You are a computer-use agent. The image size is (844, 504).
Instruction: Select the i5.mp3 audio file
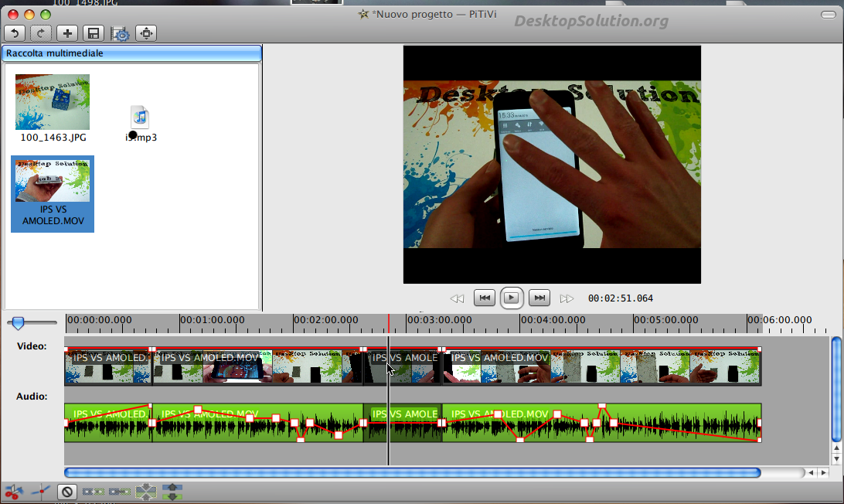(141, 124)
